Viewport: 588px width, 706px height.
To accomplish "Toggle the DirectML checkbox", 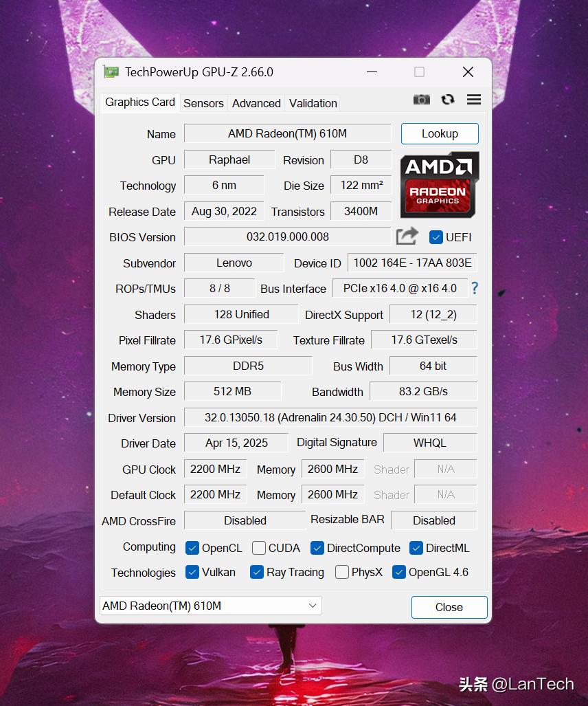I will pyautogui.click(x=416, y=548).
